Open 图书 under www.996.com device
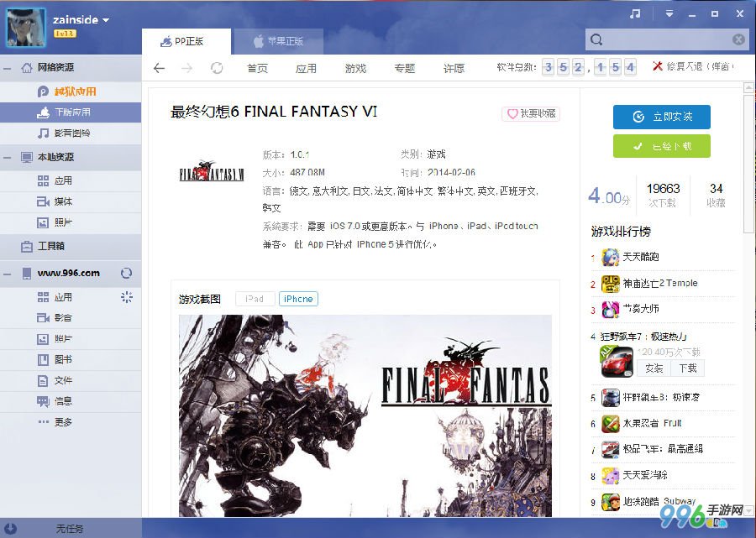 point(71,360)
